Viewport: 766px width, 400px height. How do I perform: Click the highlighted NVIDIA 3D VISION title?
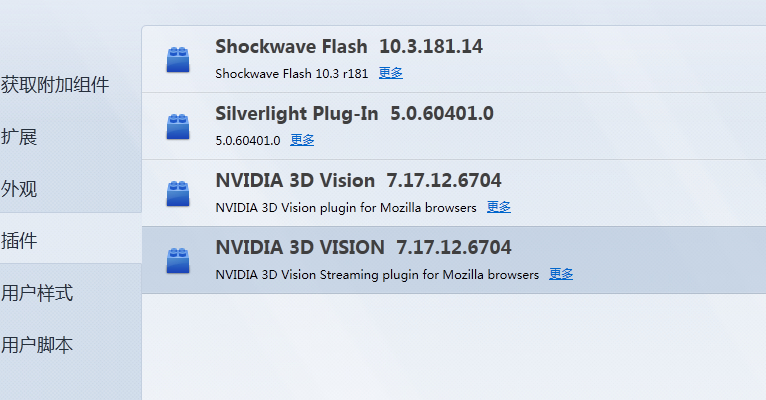click(363, 248)
